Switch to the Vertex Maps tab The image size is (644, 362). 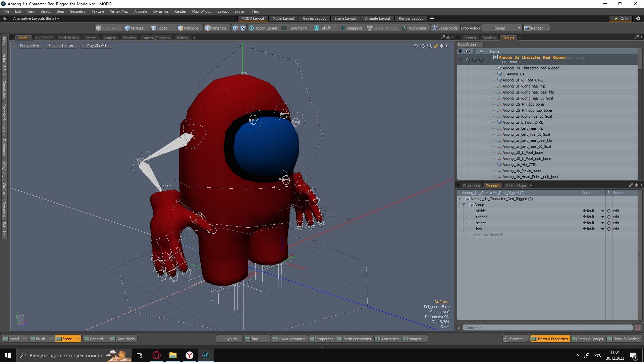pos(516,186)
